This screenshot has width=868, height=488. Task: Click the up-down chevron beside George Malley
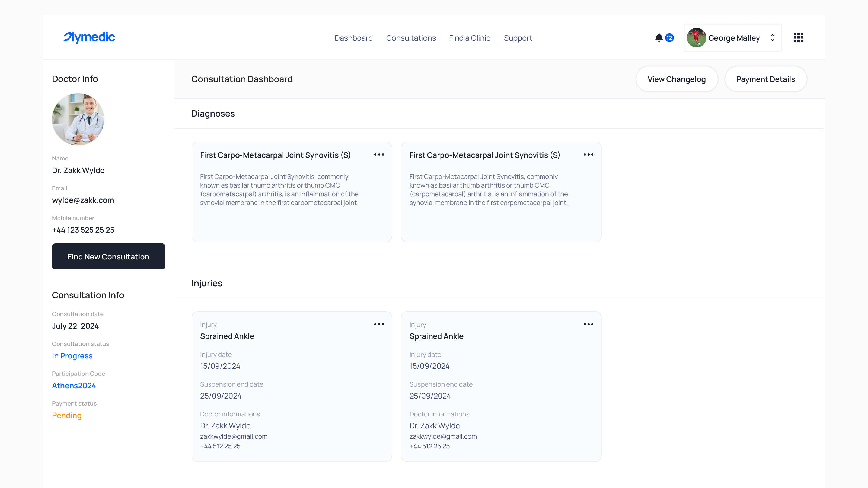[772, 38]
